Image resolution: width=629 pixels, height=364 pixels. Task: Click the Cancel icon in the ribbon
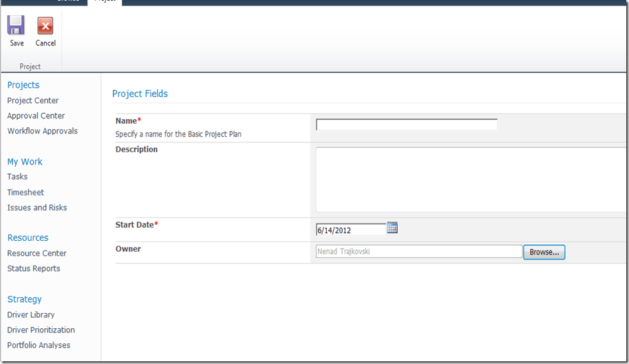pyautogui.click(x=45, y=27)
